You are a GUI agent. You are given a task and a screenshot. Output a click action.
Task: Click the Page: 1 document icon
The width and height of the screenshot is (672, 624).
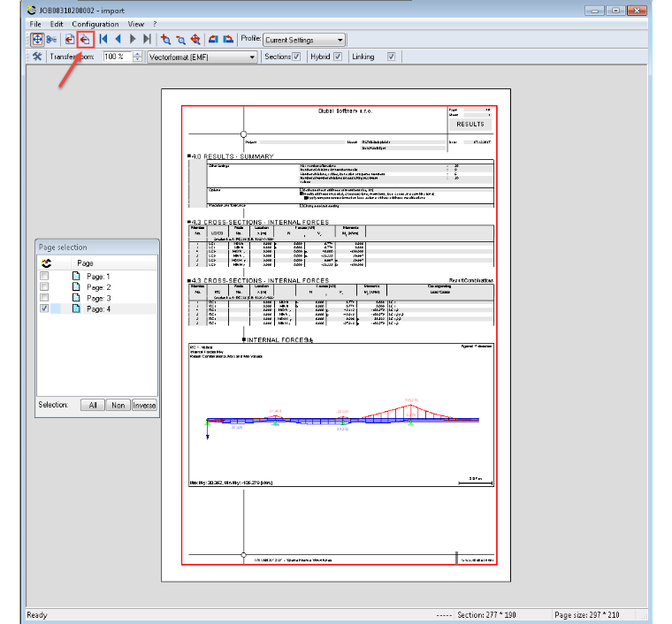tap(76, 276)
